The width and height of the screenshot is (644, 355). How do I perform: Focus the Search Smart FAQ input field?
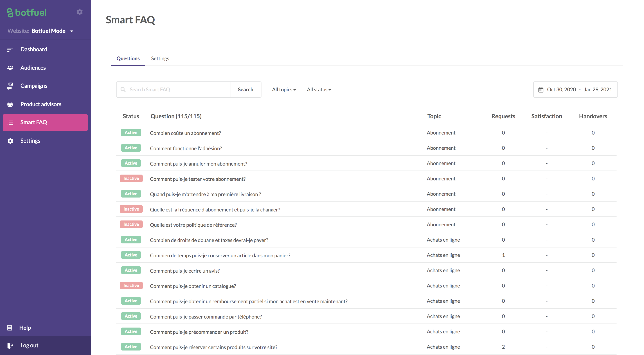tap(178, 90)
